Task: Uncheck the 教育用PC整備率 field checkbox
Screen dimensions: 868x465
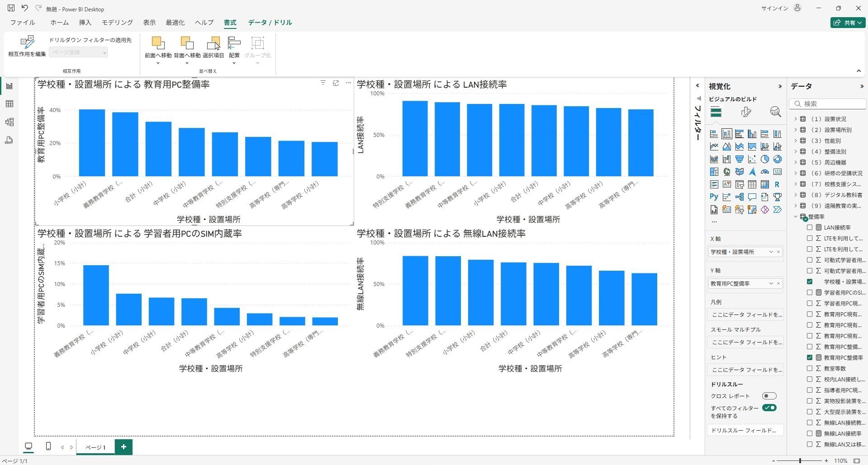Action: pyautogui.click(x=810, y=357)
